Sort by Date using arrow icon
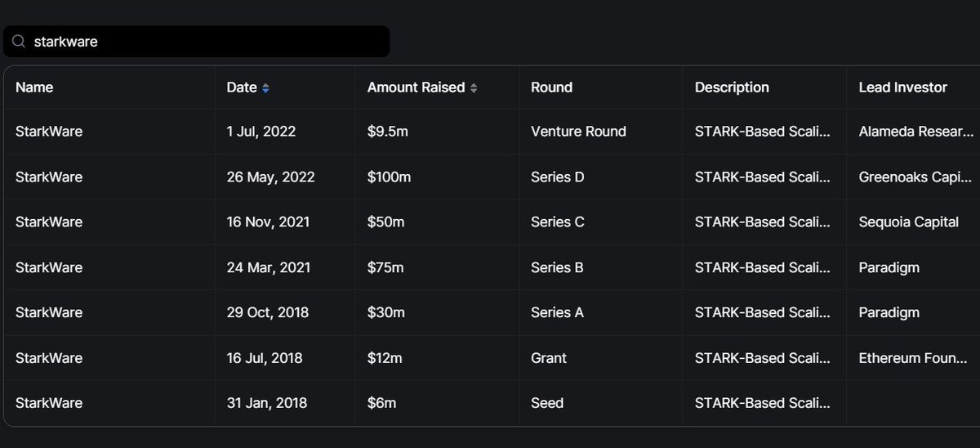980x448 pixels. [265, 88]
